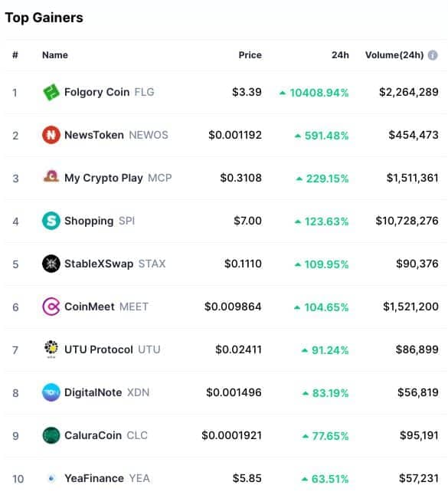
Task: Sort by the # rank column header
Action: (x=15, y=55)
